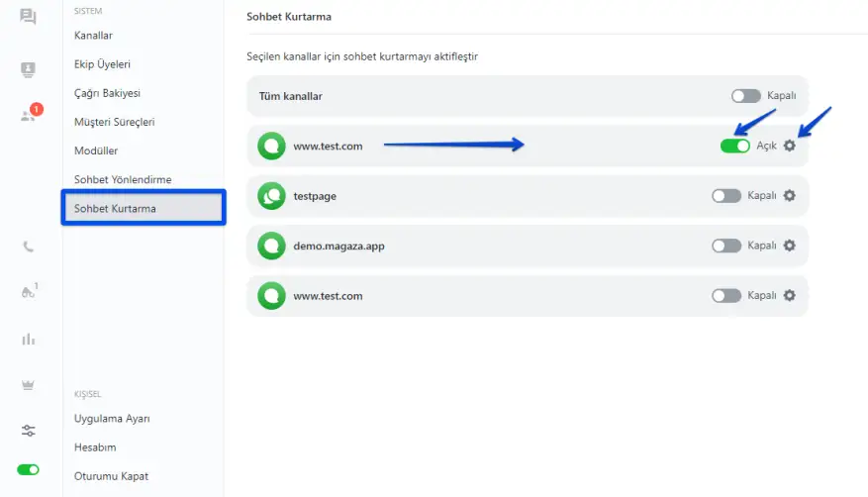Screen dimensions: 868x497
Task: Select Sohbet Yönlendirme from the menu
Action: [123, 179]
